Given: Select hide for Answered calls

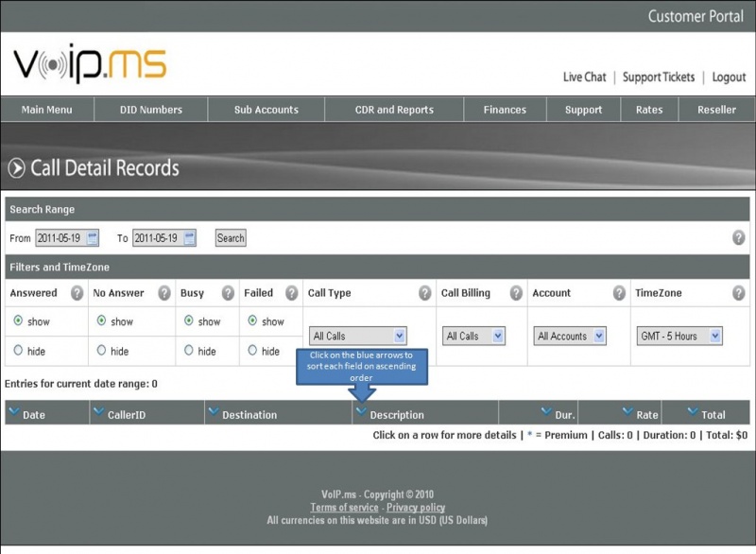Looking at the screenshot, I should tap(18, 350).
